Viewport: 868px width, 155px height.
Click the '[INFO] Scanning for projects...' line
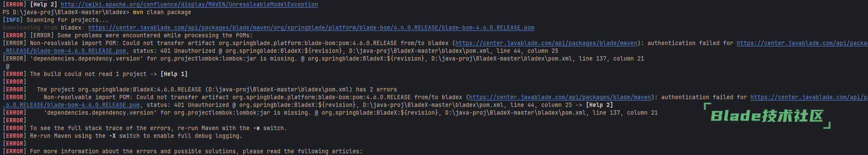[x=55, y=20]
